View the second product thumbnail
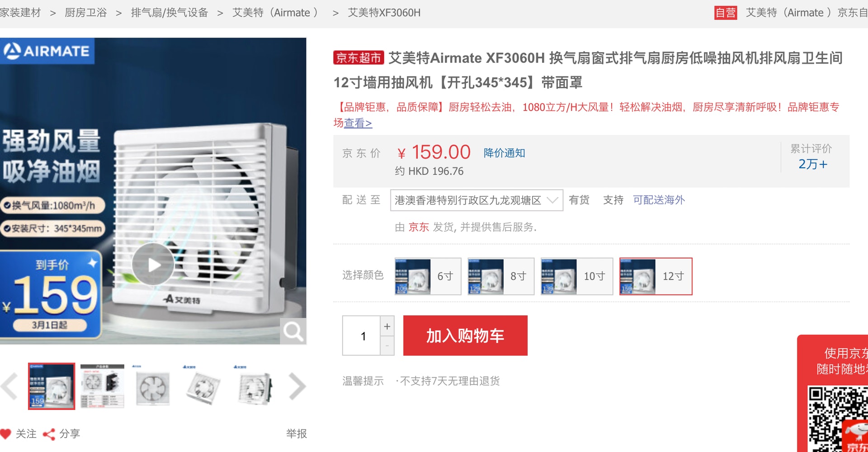 (x=102, y=386)
